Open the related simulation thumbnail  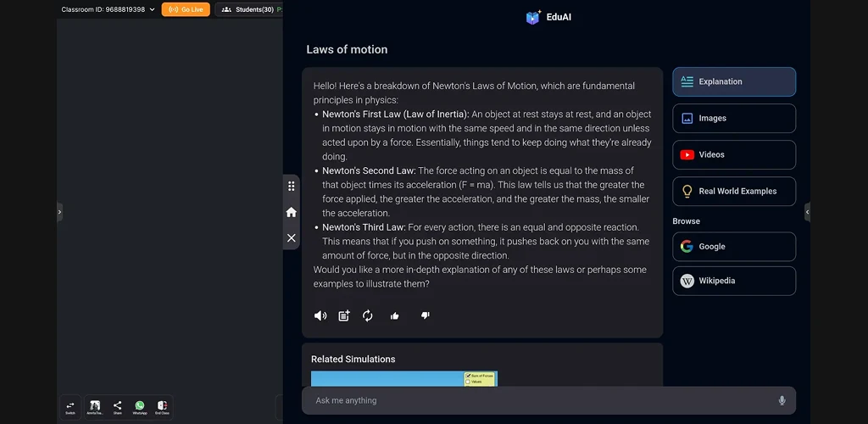pos(404,378)
